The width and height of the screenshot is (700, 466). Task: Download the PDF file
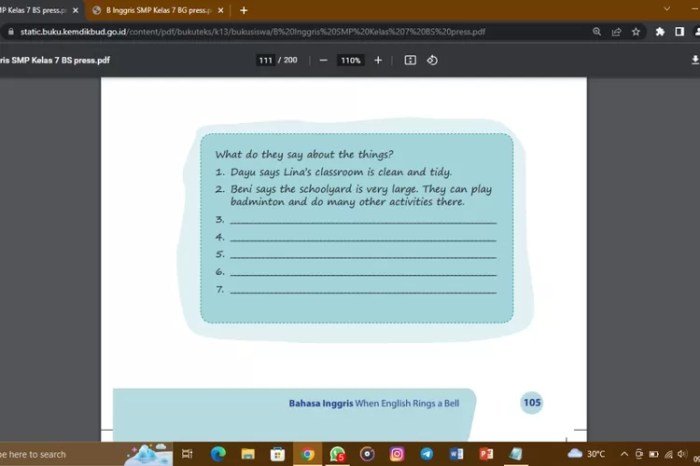click(x=695, y=60)
